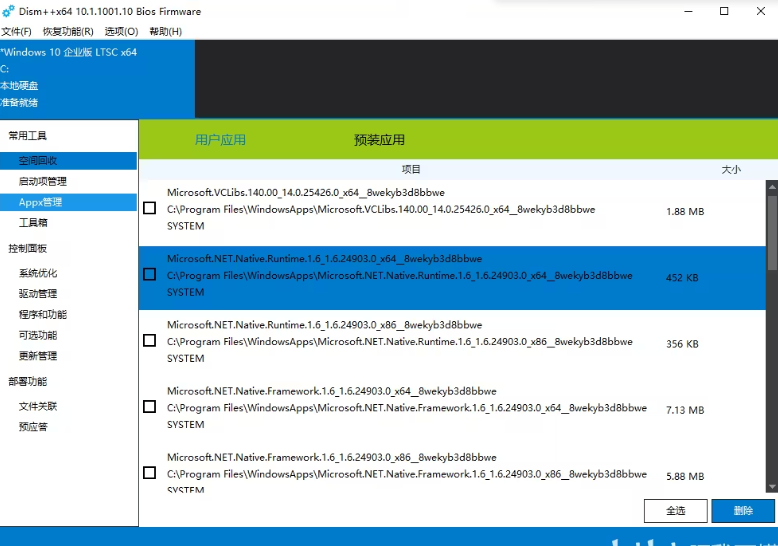Open the 恢复功能(R) menu
The height and width of the screenshot is (546, 778).
(x=68, y=32)
